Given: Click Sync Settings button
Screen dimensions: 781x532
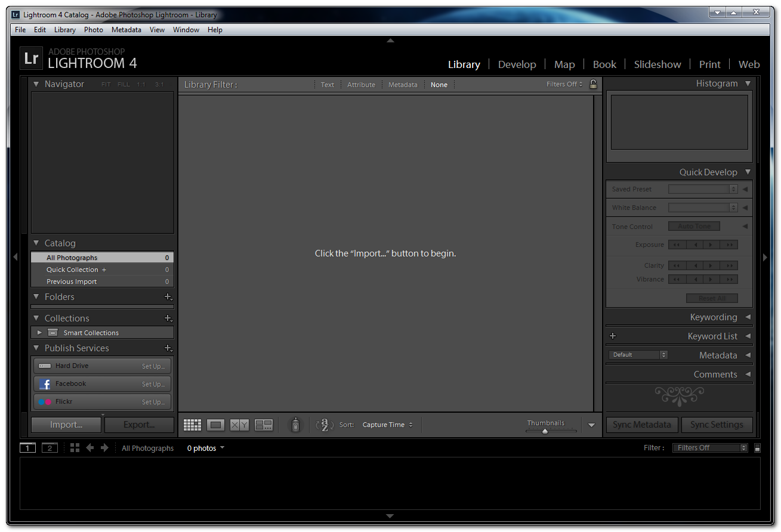Looking at the screenshot, I should pyautogui.click(x=717, y=425).
